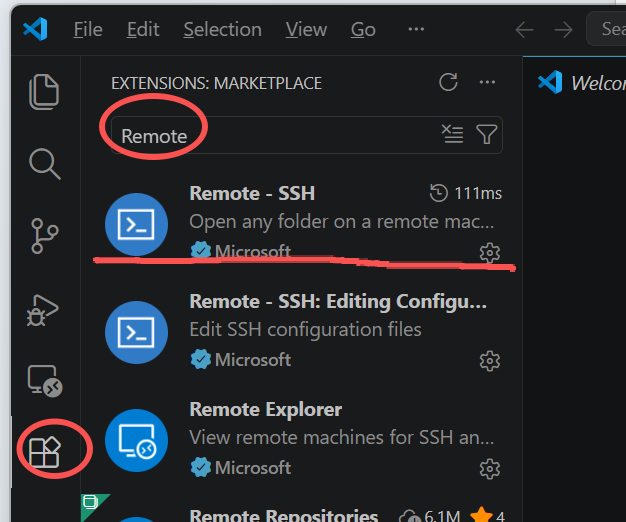Screen dimensions: 626x522
Task: Clear extensions search results
Action: pyautogui.click(x=453, y=134)
